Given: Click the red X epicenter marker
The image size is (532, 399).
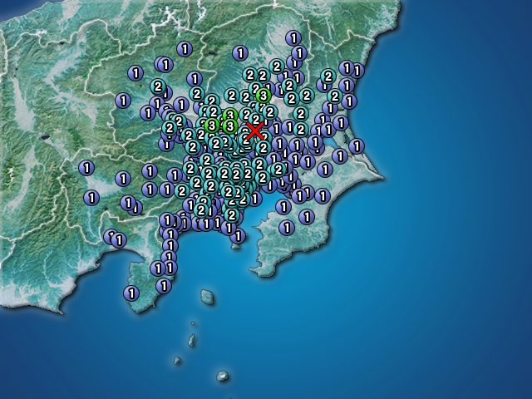Looking at the screenshot, I should pos(255,131).
